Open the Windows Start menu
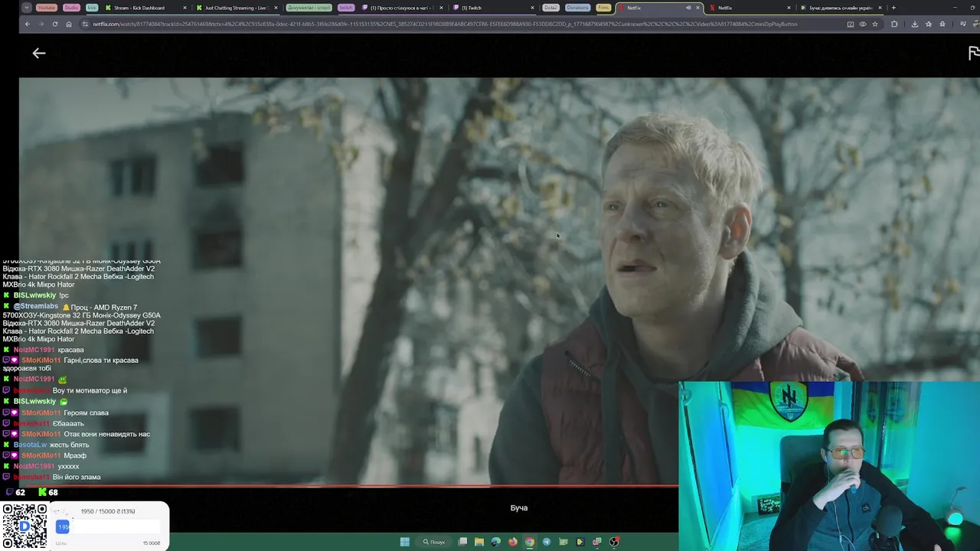 (404, 542)
